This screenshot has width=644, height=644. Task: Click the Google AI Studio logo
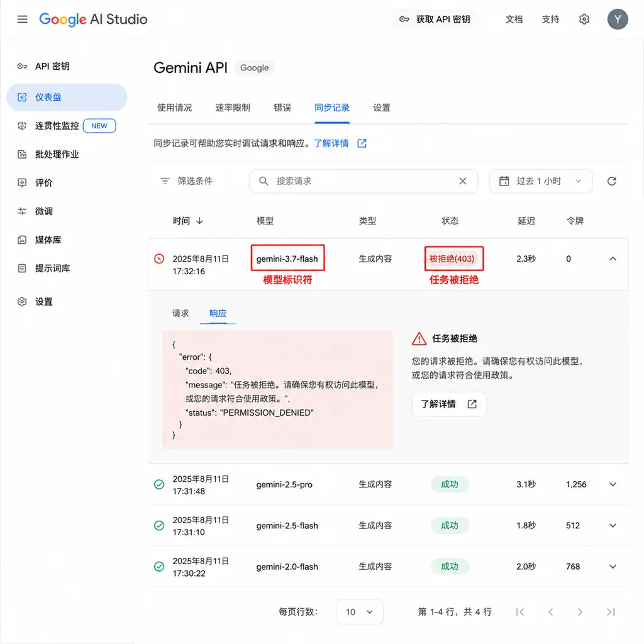pos(93,19)
